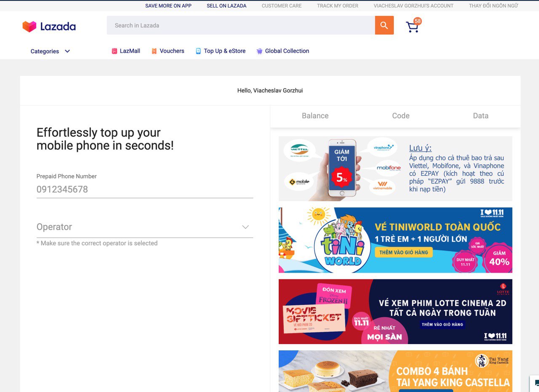
Task: Click the orange search magnifier button
Action: click(384, 25)
